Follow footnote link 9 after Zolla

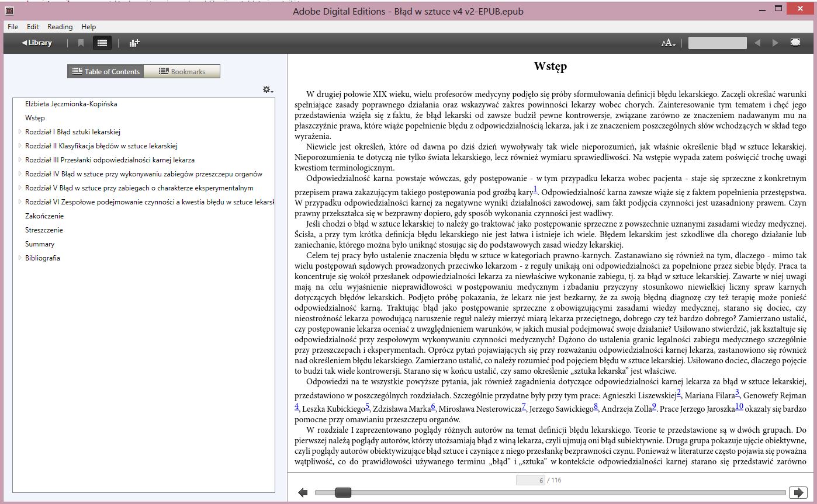click(x=655, y=406)
